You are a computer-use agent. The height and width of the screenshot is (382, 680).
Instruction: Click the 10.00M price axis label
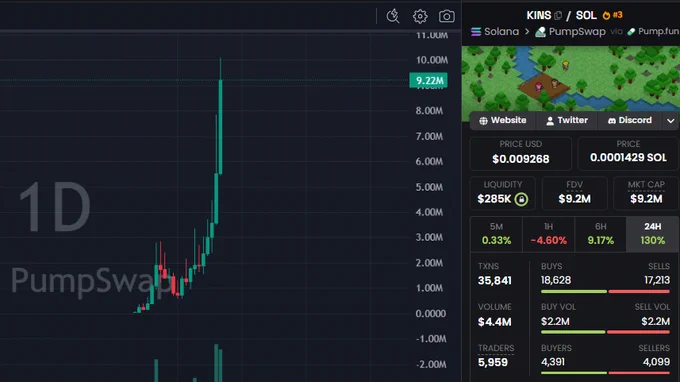(x=432, y=60)
